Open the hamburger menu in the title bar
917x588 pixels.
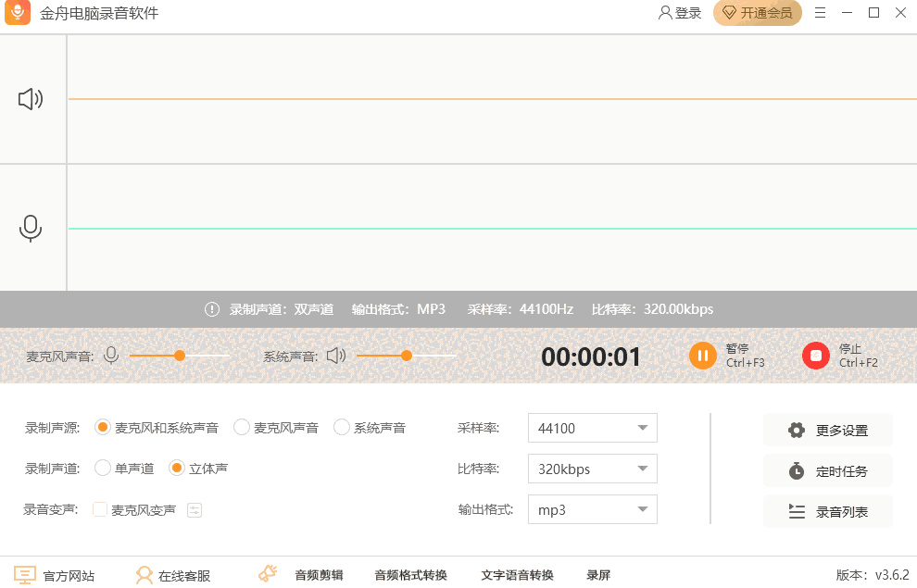point(820,13)
